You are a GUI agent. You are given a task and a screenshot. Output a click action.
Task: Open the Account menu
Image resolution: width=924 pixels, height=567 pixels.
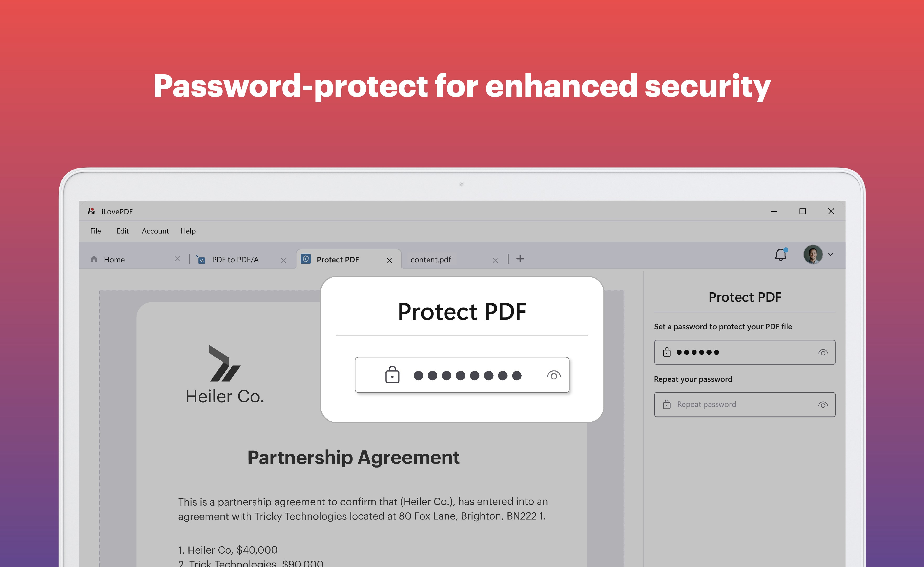coord(155,231)
